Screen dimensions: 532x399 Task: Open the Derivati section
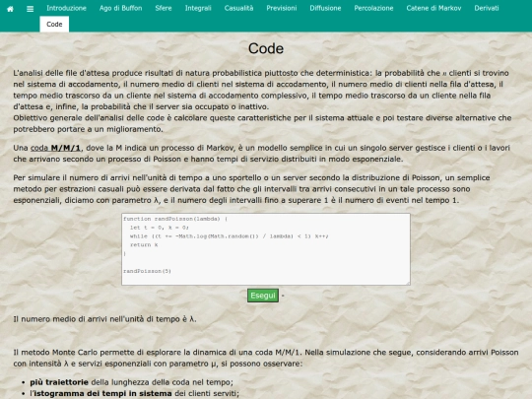487,8
